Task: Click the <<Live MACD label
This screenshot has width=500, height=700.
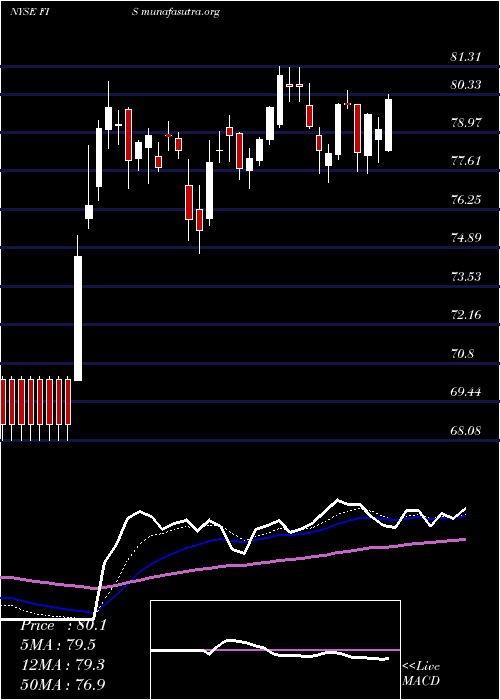Action: [421, 673]
